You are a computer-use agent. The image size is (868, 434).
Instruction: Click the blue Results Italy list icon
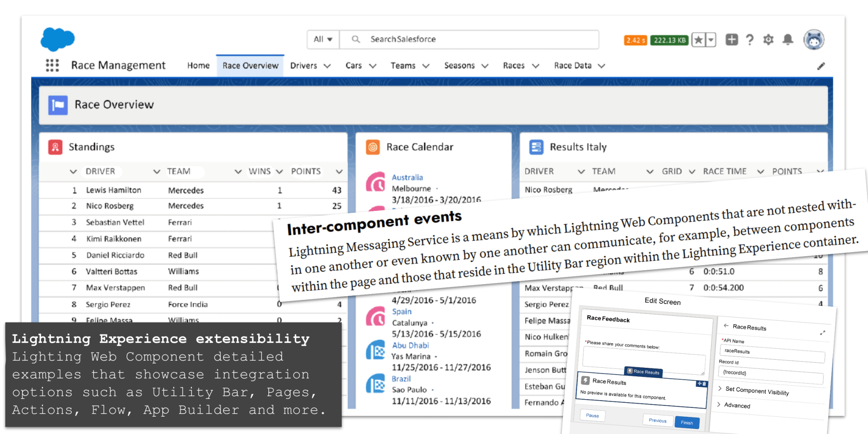point(536,147)
